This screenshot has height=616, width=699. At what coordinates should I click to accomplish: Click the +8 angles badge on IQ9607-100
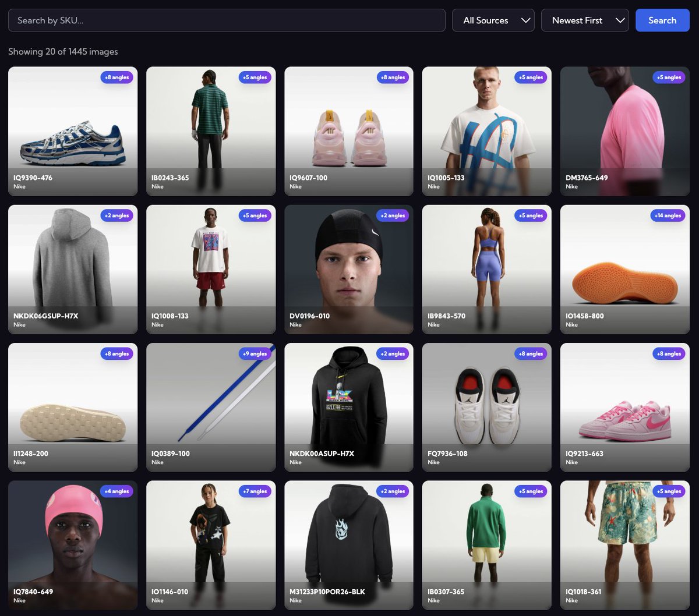tap(393, 77)
